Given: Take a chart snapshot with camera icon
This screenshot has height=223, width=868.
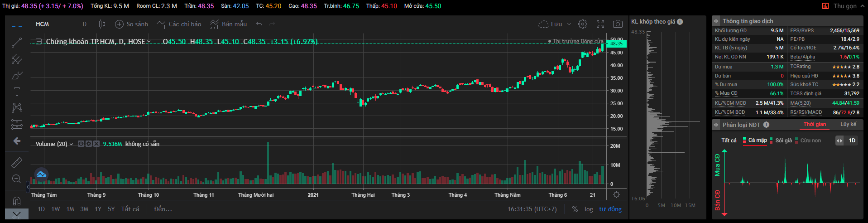Looking at the screenshot, I should 618,24.
